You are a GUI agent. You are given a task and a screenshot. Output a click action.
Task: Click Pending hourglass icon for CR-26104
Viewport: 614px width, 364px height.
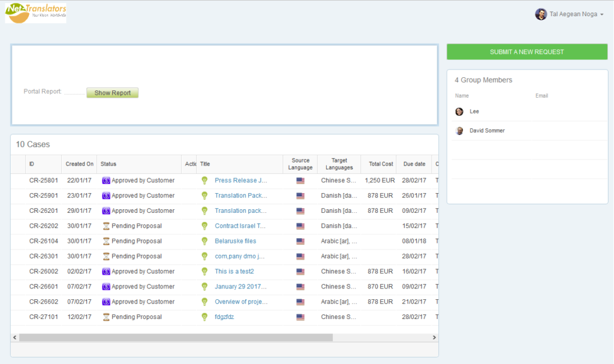pos(106,241)
